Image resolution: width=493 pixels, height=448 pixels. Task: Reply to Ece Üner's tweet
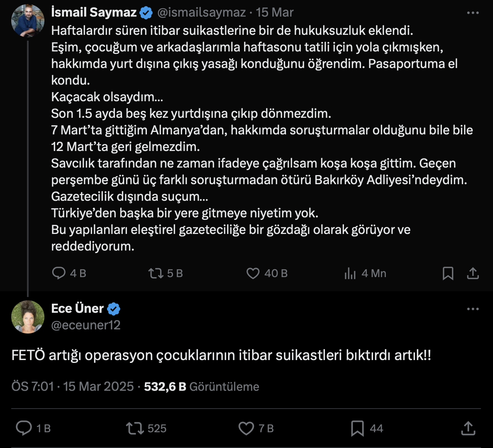click(x=24, y=428)
